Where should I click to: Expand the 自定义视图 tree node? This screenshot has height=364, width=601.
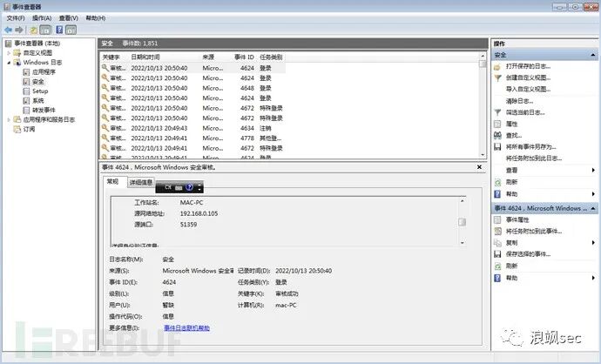(9, 53)
